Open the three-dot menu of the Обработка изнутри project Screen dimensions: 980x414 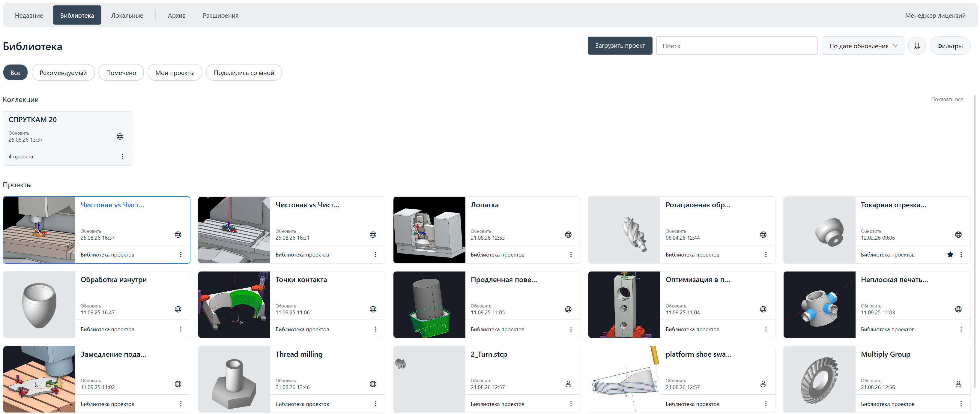click(x=181, y=329)
